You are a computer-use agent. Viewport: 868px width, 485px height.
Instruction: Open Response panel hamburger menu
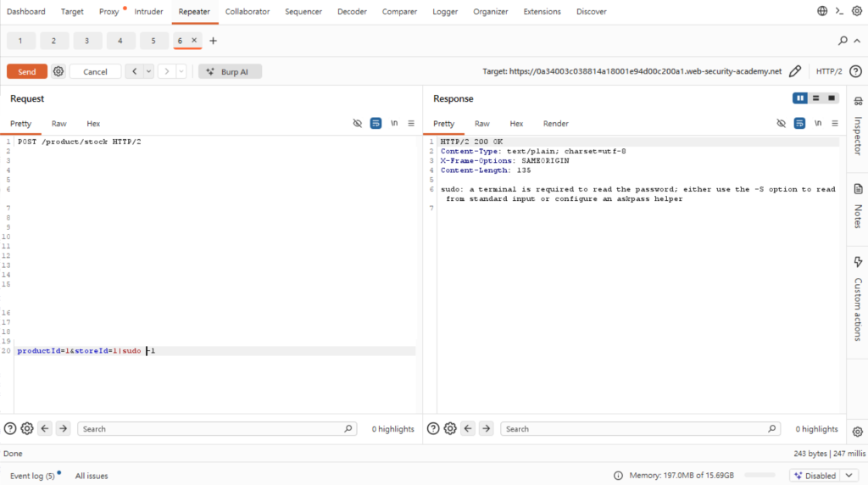835,123
